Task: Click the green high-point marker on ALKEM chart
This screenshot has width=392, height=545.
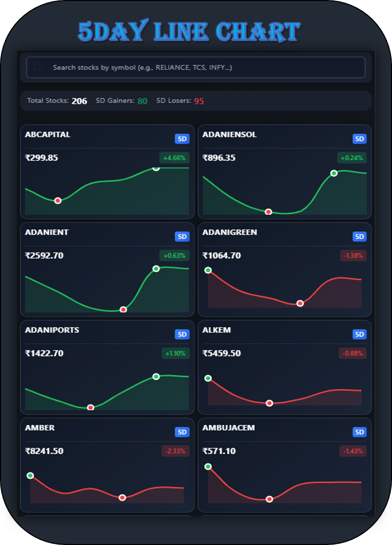Action: (x=208, y=378)
